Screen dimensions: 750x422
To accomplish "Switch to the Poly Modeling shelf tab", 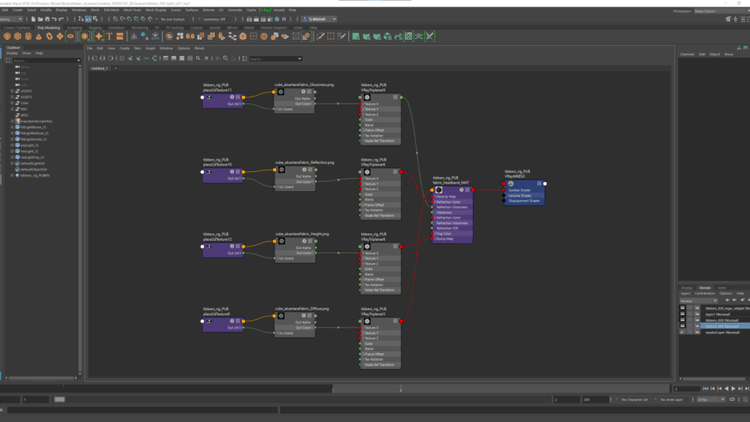I will [x=49, y=28].
